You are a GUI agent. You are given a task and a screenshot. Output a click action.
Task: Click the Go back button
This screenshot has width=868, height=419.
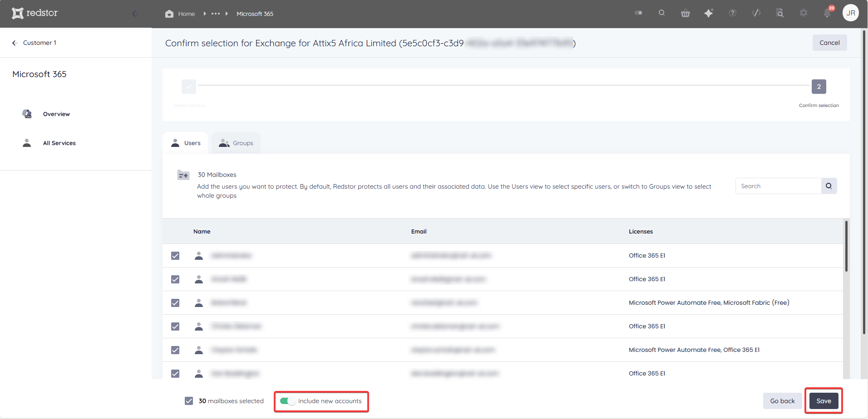click(782, 401)
